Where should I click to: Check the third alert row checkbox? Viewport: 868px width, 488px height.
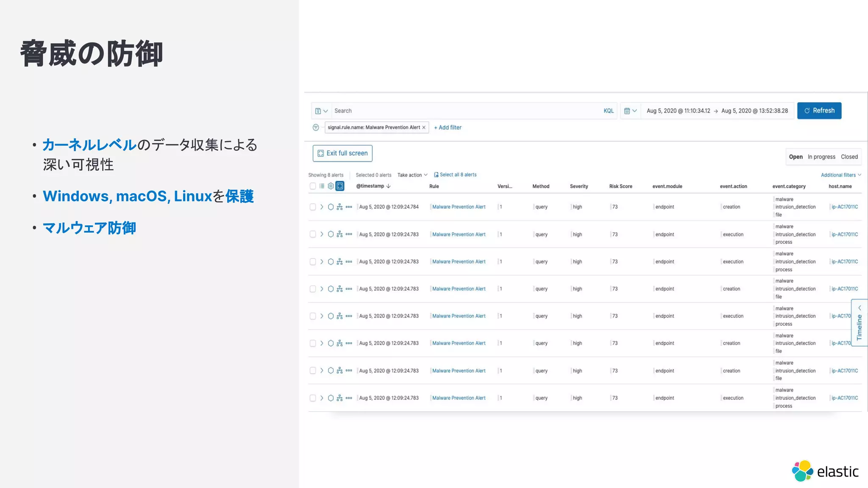313,262
